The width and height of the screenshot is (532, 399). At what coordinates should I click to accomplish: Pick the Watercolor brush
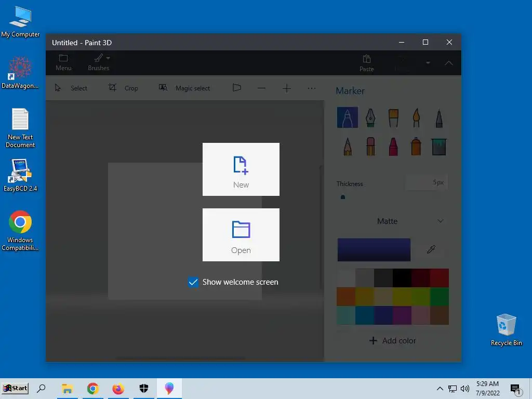[x=416, y=117]
